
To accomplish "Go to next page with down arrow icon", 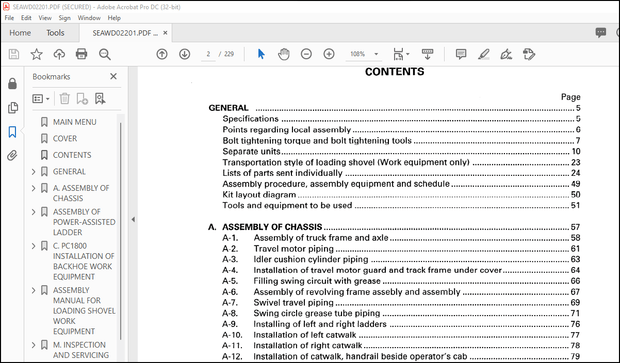I will click(185, 54).
